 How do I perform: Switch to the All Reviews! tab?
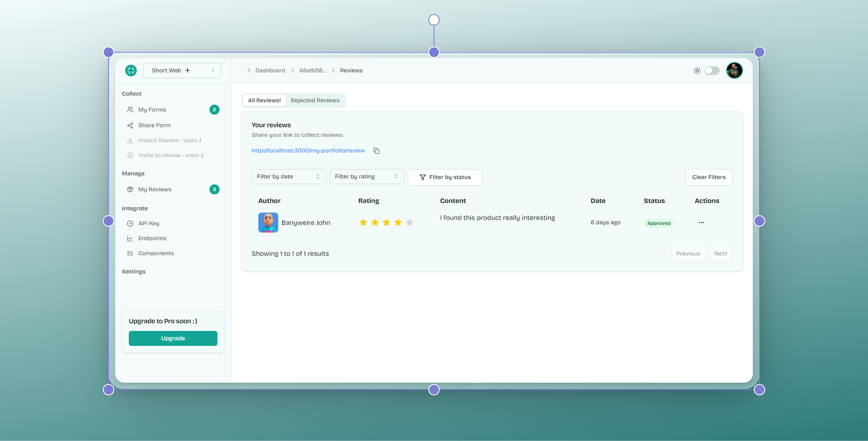point(264,101)
